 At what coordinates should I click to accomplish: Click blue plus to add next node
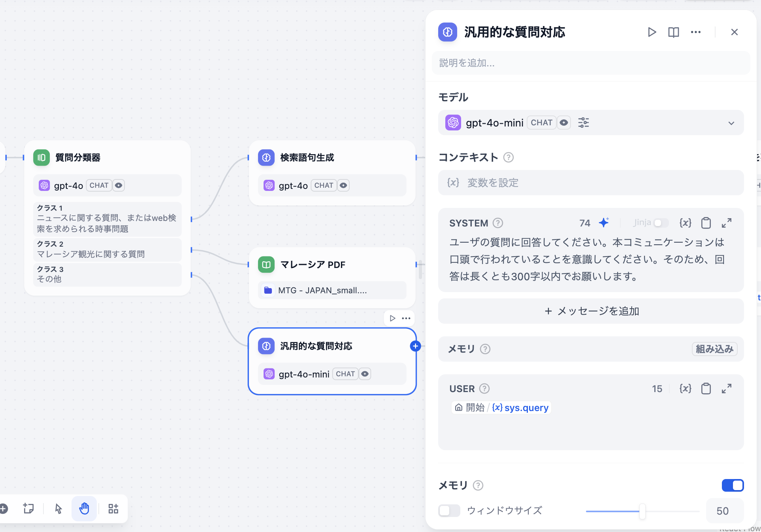415,346
